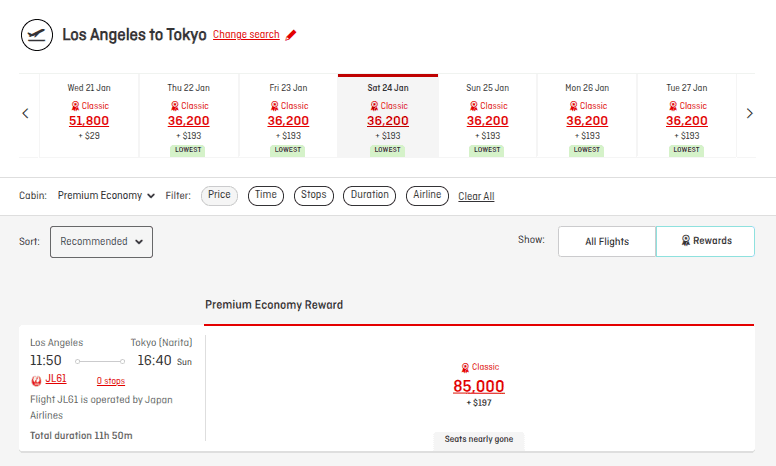Select the 85,000 points Classic fare
Screen dimensions: 776x466
coord(479,386)
